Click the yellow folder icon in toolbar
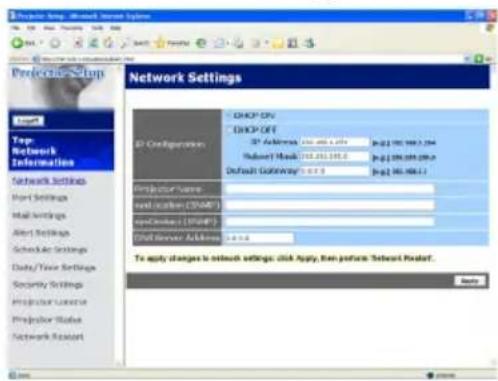 point(277,43)
